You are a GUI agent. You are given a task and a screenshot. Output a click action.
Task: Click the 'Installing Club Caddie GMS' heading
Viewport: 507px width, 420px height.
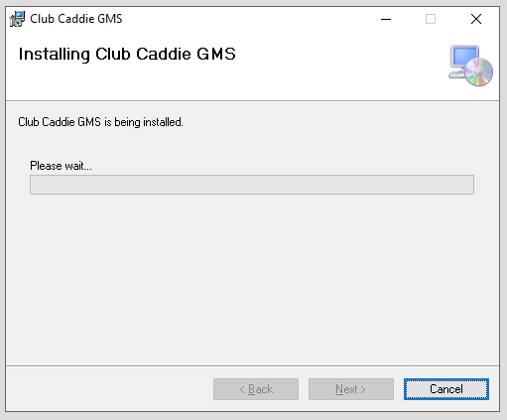tap(127, 54)
